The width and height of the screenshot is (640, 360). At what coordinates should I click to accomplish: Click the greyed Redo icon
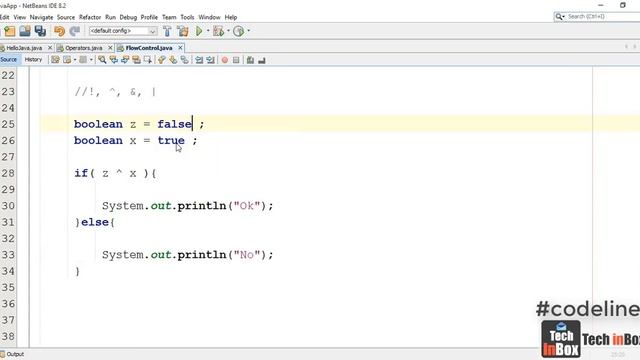(x=75, y=31)
